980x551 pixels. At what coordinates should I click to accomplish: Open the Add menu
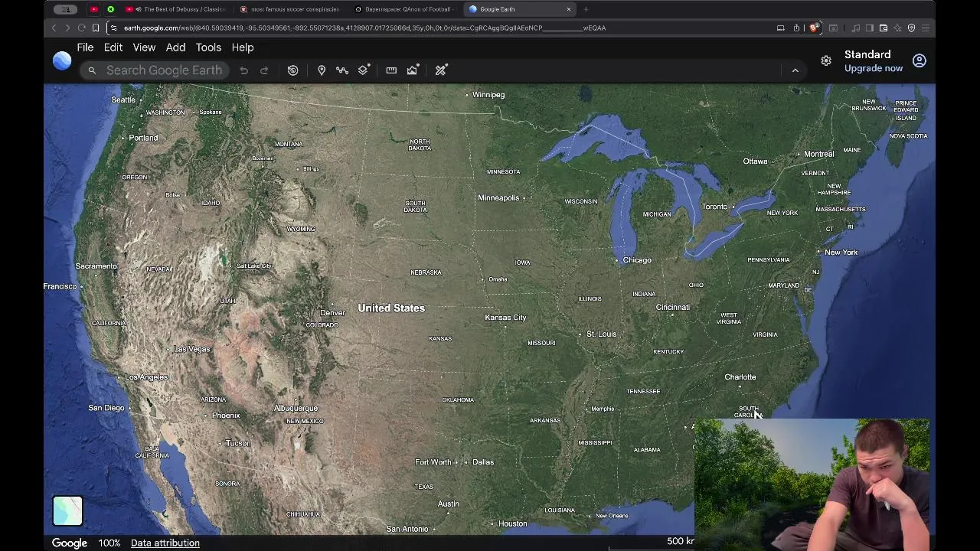click(175, 47)
